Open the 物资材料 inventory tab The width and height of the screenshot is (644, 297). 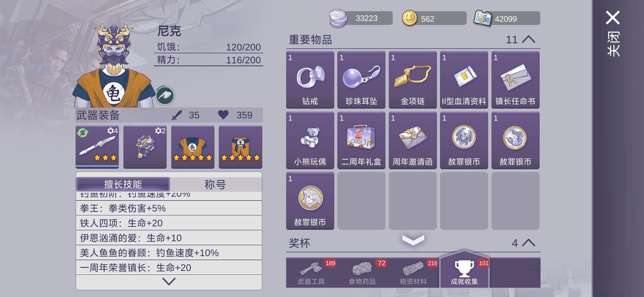coord(413,273)
